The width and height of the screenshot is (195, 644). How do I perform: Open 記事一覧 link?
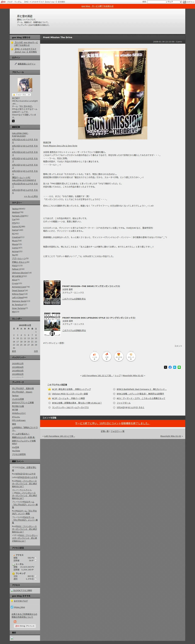[x=105, y=431]
